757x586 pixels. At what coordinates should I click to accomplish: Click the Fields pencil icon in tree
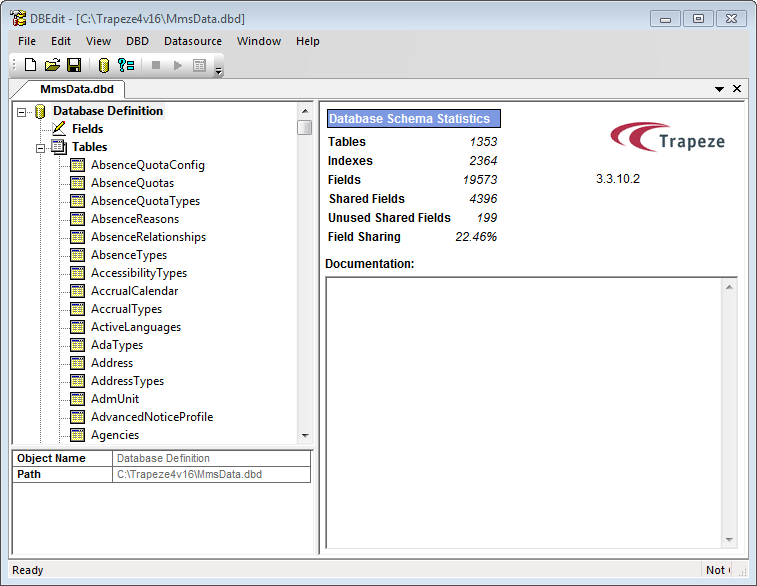click(x=59, y=129)
